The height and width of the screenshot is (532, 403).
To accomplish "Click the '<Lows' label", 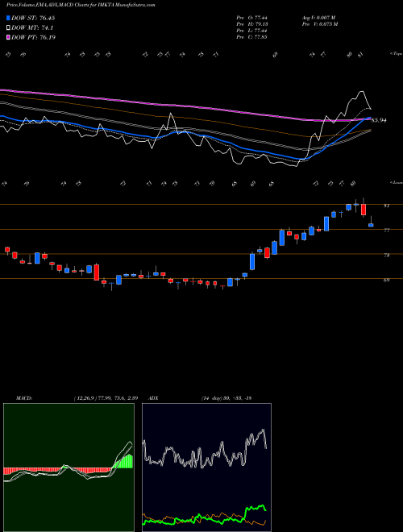I will [396, 182].
